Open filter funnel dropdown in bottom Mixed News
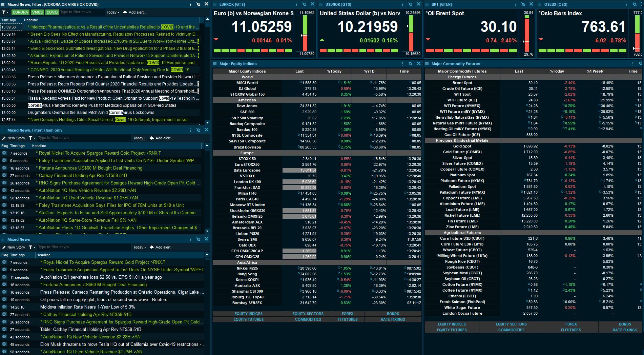The height and width of the screenshot is (355, 644). pyautogui.click(x=32, y=247)
